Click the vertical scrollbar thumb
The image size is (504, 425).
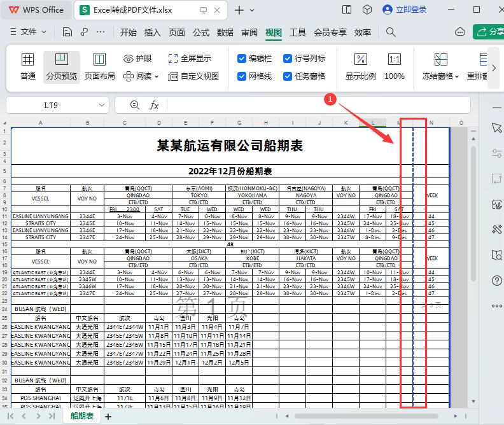[473, 214]
